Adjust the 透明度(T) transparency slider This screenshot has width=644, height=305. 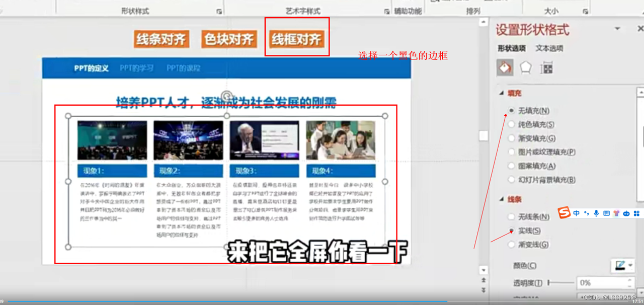(x=561, y=283)
